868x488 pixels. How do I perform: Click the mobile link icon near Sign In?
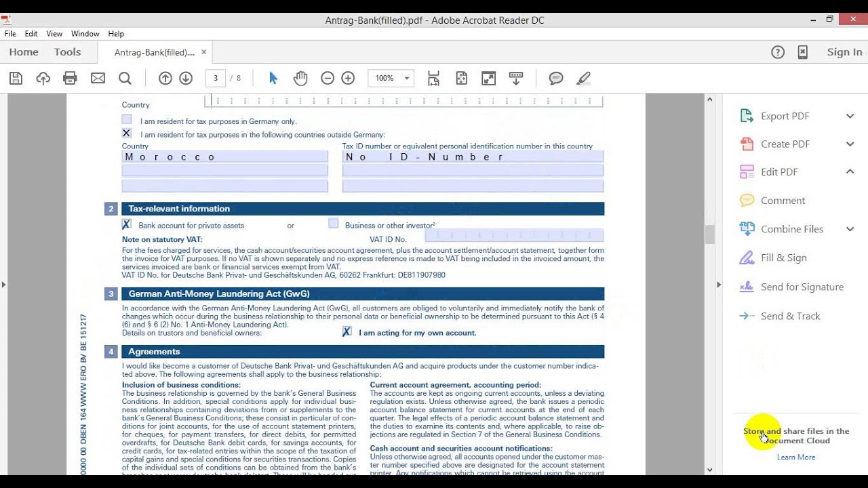point(803,52)
